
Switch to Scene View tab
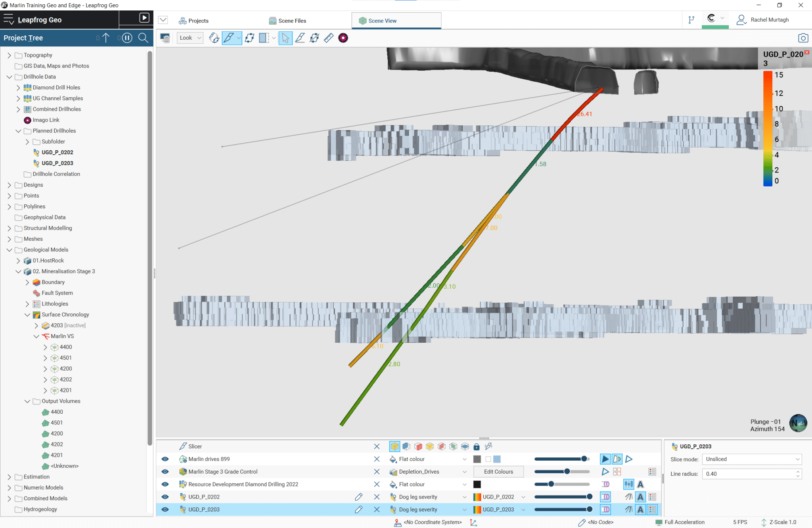(x=396, y=21)
